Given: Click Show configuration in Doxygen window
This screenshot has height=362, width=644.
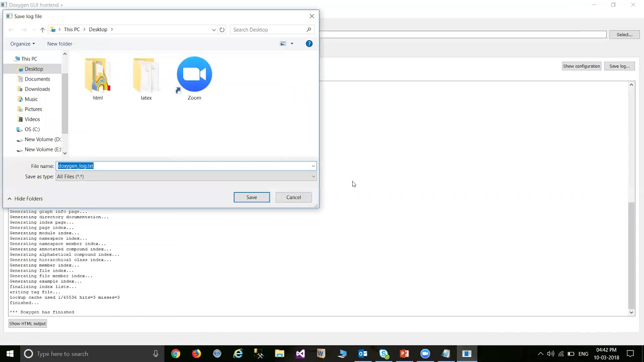Looking at the screenshot, I should 582,66.
